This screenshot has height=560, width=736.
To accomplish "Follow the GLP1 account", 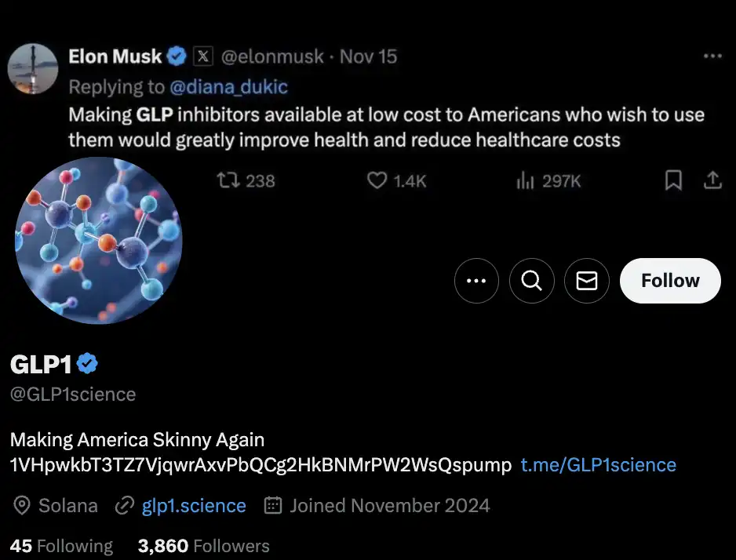I will 670,281.
